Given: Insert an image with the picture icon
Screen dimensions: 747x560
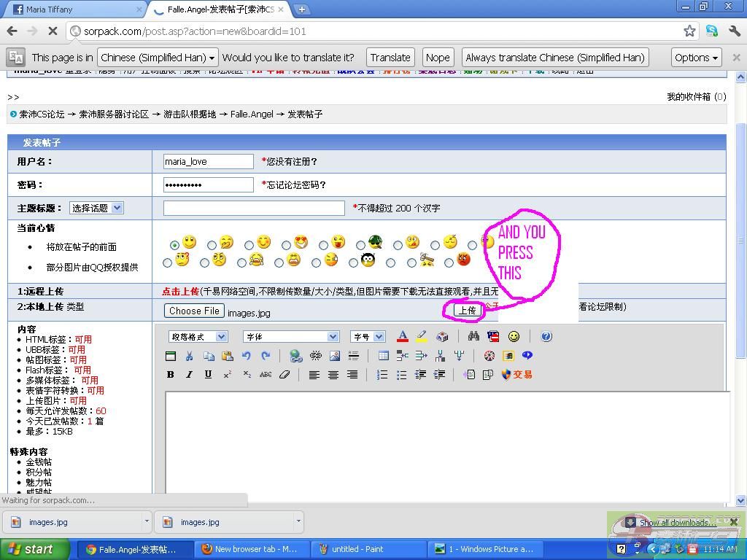Looking at the screenshot, I should (335, 356).
